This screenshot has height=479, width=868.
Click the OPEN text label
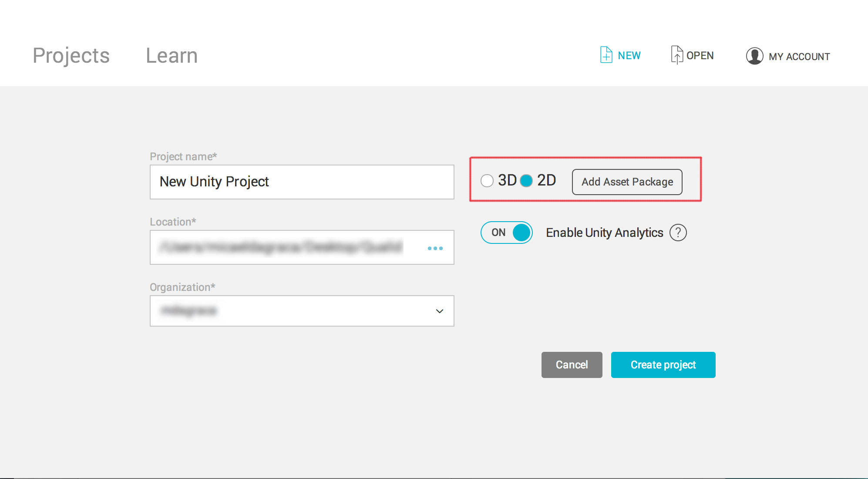pos(700,56)
